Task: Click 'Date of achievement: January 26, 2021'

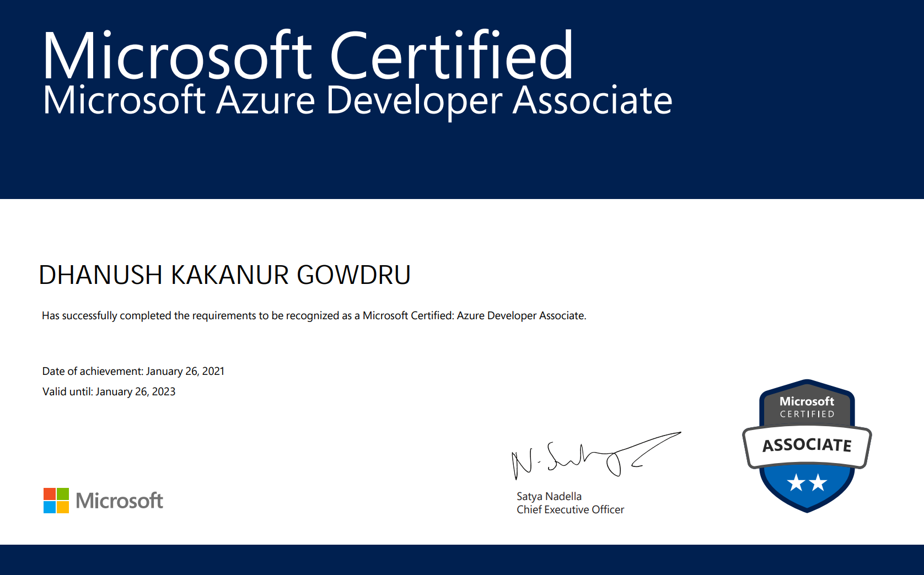Action: point(133,371)
